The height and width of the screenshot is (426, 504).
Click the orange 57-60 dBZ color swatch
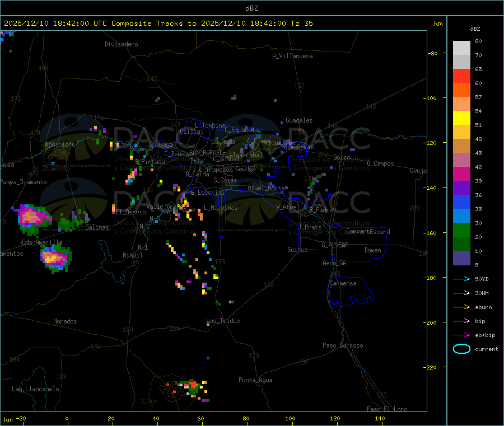point(461,90)
